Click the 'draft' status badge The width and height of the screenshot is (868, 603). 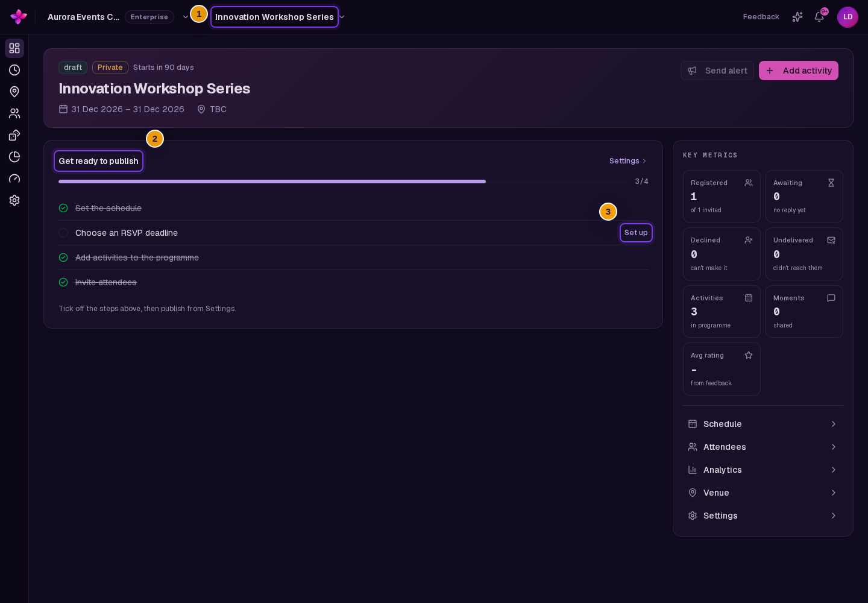click(73, 68)
